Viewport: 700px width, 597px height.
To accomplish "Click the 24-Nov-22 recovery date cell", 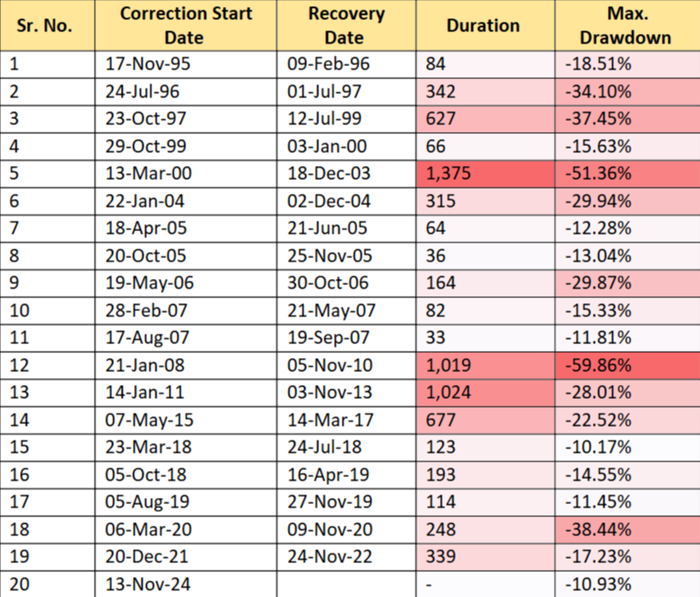I will [x=344, y=557].
